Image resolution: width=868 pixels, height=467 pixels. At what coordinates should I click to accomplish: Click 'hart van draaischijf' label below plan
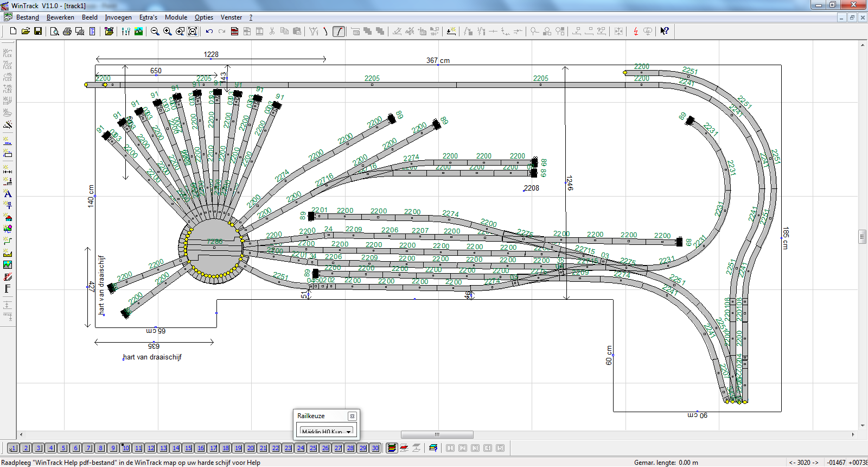[x=152, y=357]
